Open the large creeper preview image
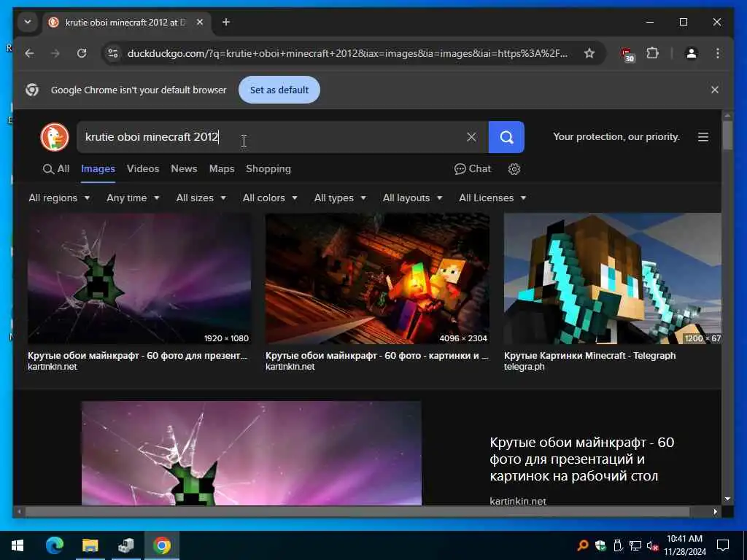 [252, 453]
